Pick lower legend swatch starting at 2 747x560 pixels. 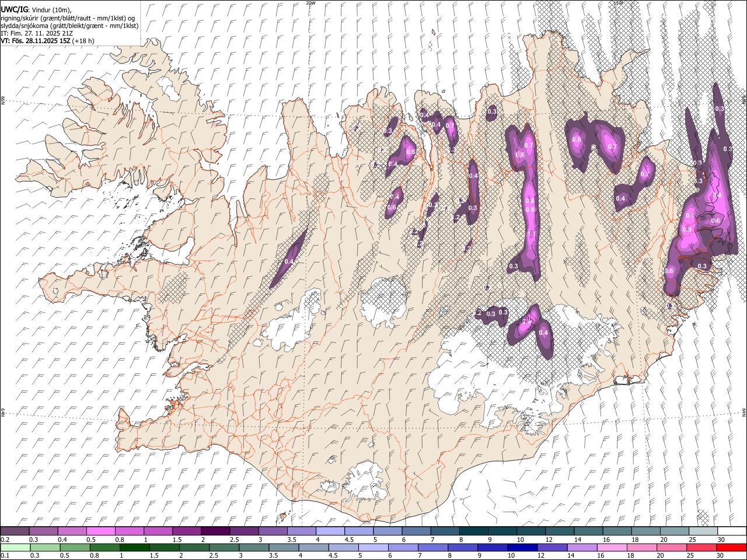194,547
